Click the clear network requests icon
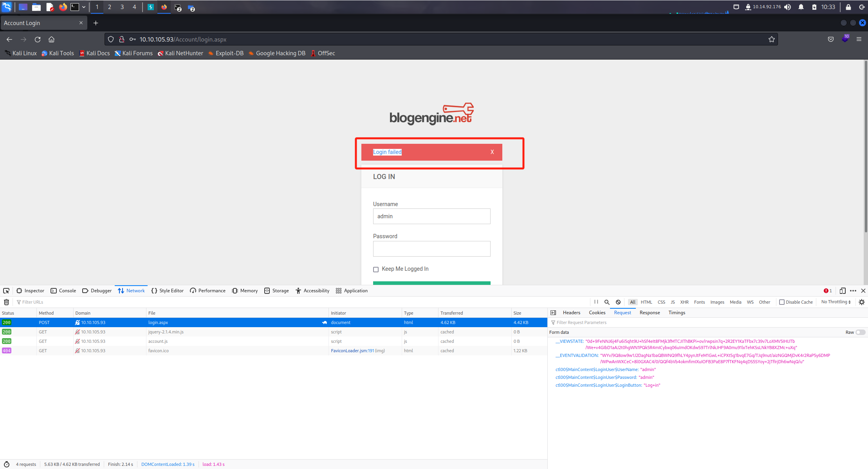 point(6,302)
